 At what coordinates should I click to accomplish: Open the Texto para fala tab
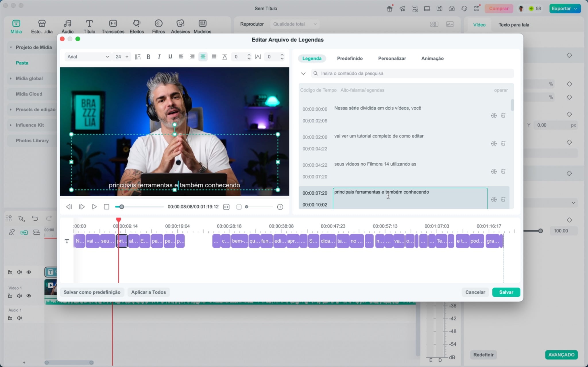[514, 25]
